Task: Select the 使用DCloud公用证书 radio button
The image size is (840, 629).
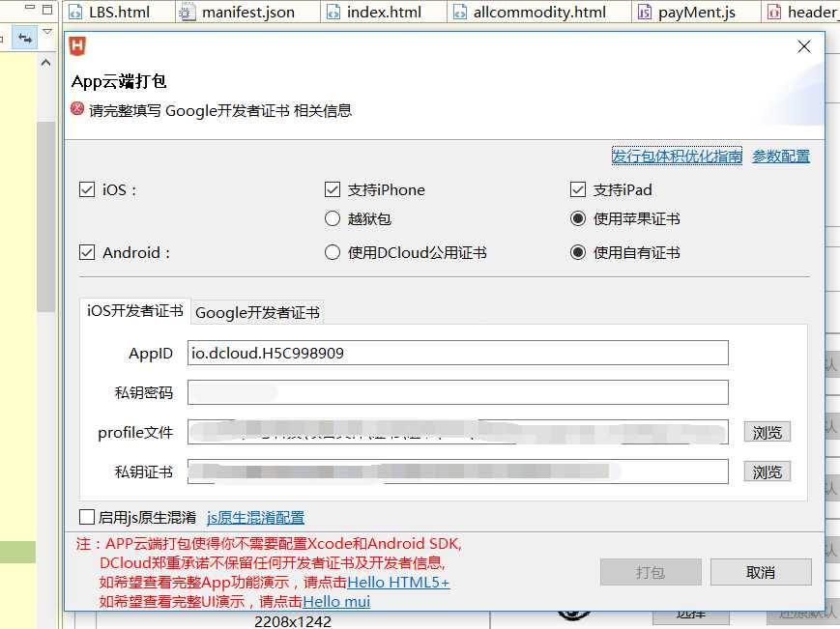Action: tap(333, 252)
